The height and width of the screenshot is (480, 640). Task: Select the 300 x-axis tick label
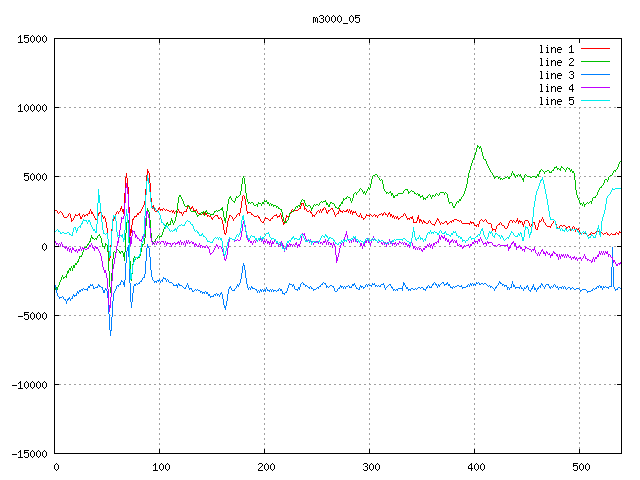pos(370,467)
